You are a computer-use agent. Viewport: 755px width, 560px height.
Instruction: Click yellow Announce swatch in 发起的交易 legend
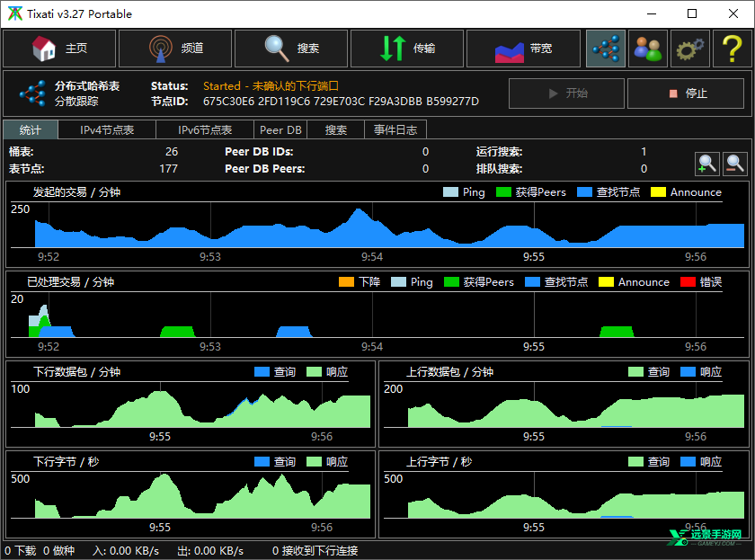(x=658, y=192)
